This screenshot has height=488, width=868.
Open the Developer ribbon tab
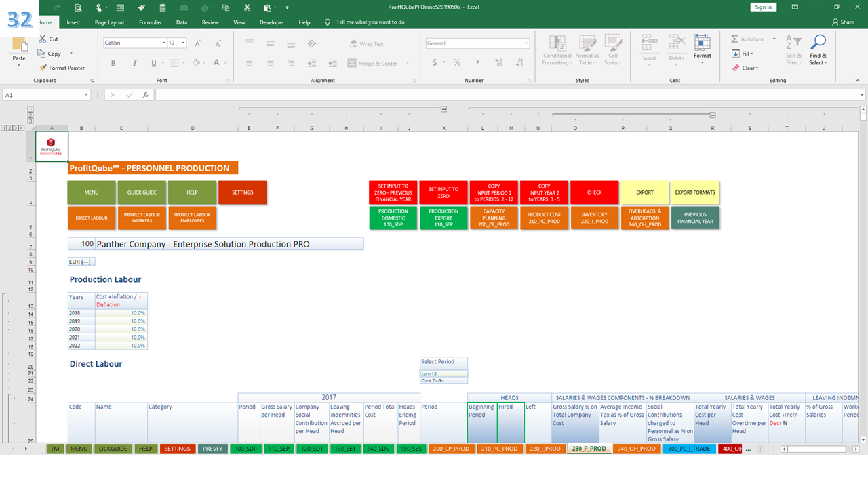pyautogui.click(x=272, y=22)
